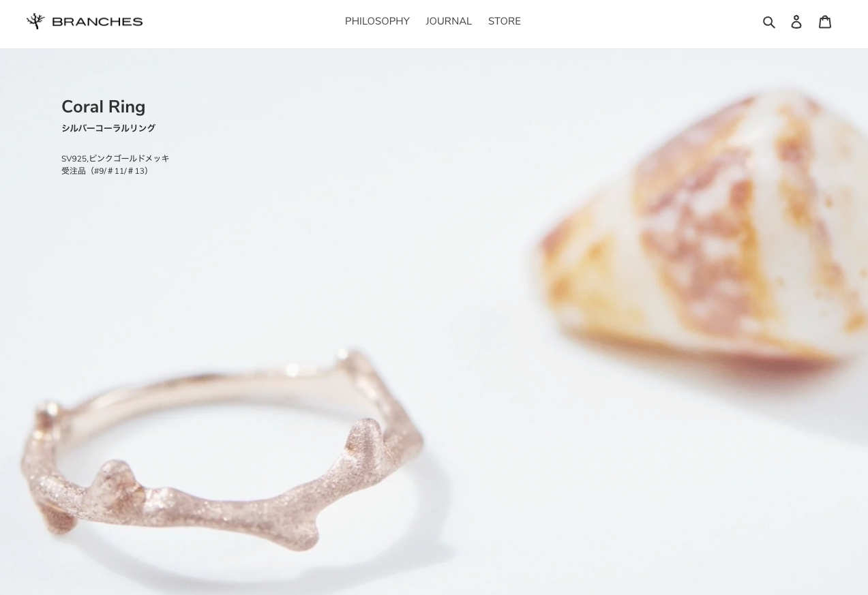Viewport: 868px width, 595px height.
Task: Click the Branches tree logo icon
Action: click(35, 21)
